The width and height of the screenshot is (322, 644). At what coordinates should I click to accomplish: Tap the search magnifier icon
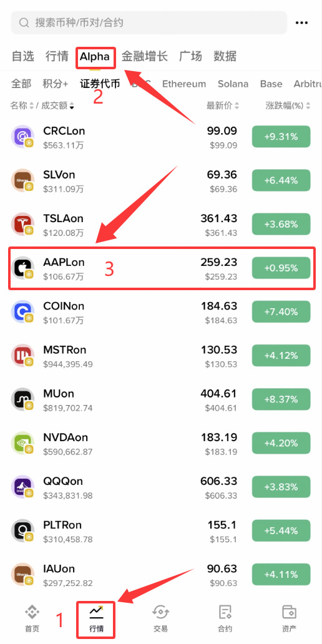pos(24,22)
